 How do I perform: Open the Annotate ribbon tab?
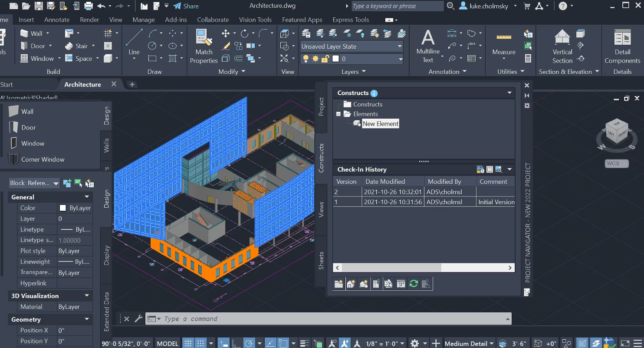pos(57,20)
